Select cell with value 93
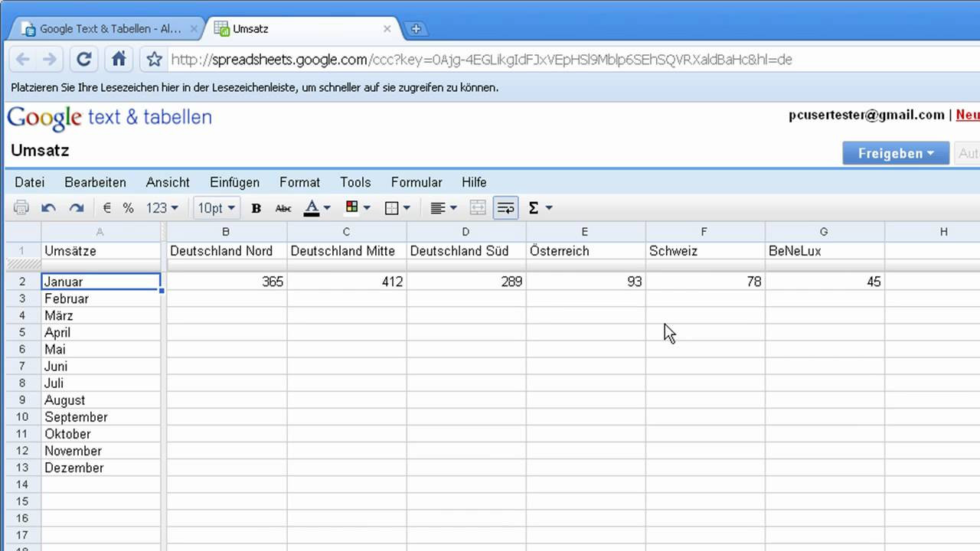Screen dimensions: 980x551 [x=585, y=282]
